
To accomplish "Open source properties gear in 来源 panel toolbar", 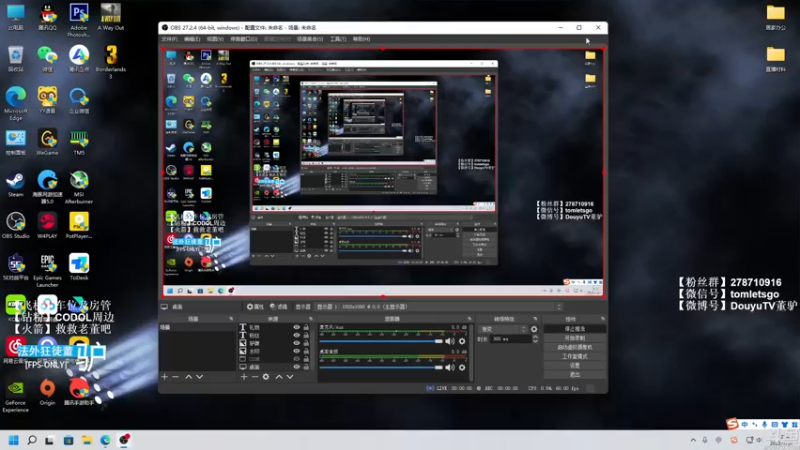I will pyautogui.click(x=266, y=377).
